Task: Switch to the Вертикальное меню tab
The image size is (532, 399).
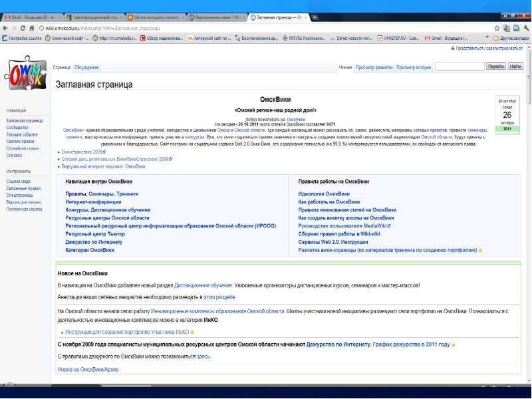Action: pos(217,17)
